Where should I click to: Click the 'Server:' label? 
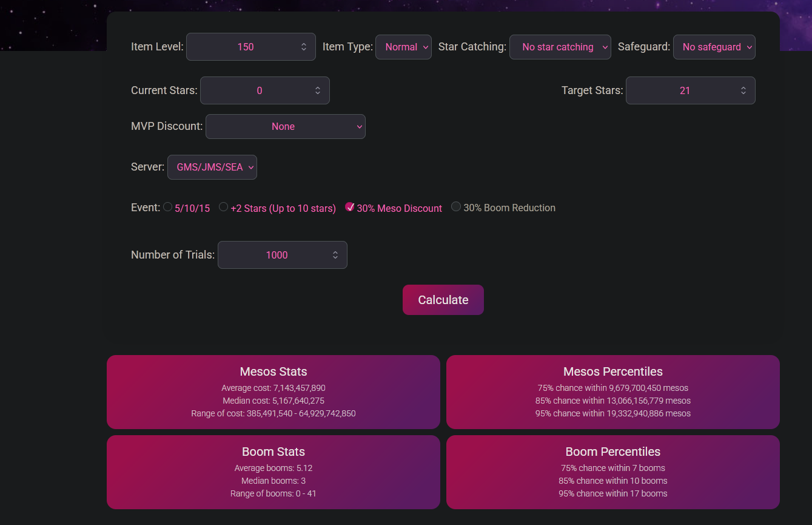pyautogui.click(x=147, y=167)
